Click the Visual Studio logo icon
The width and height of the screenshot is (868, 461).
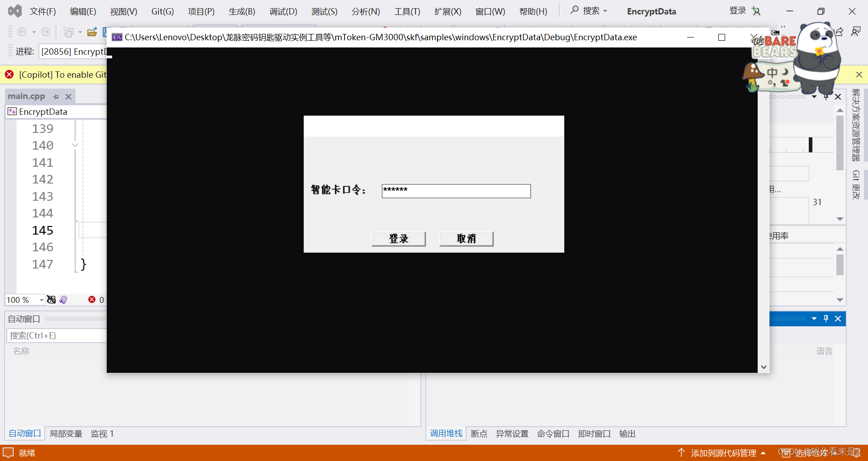14,11
